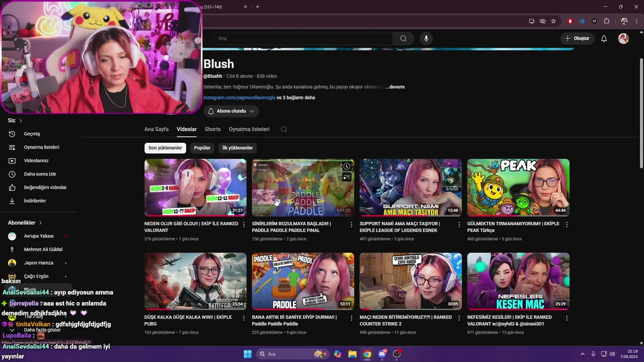Open Avrupa Yakası subscription
The height and width of the screenshot is (362, 644).
(38, 236)
